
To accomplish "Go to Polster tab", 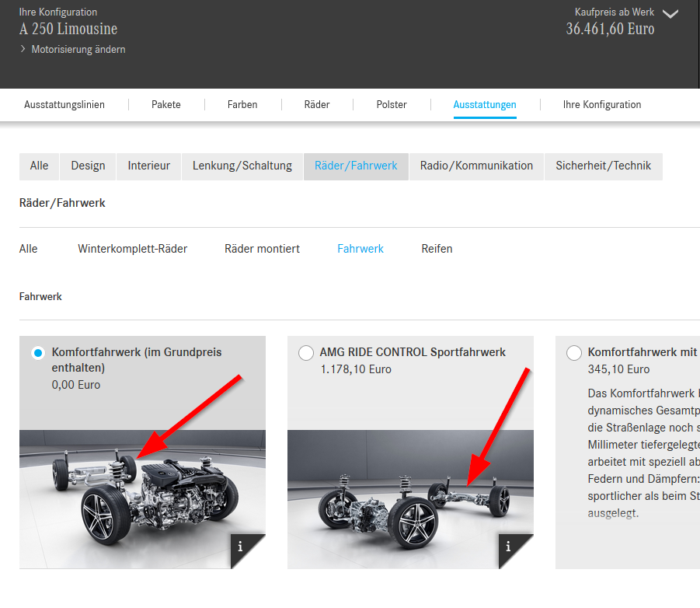I will pyautogui.click(x=392, y=104).
